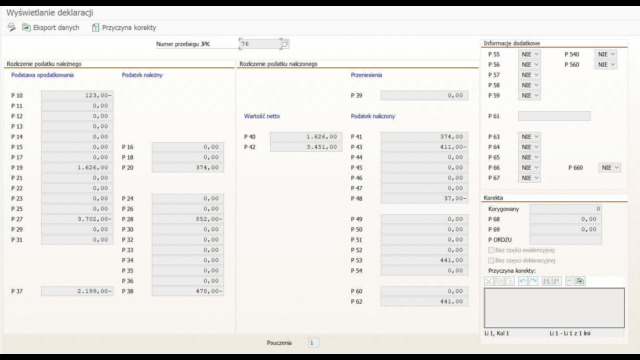This screenshot has width=640, height=360.
Task: Click the P 62 value 441,00
Action: point(424,301)
